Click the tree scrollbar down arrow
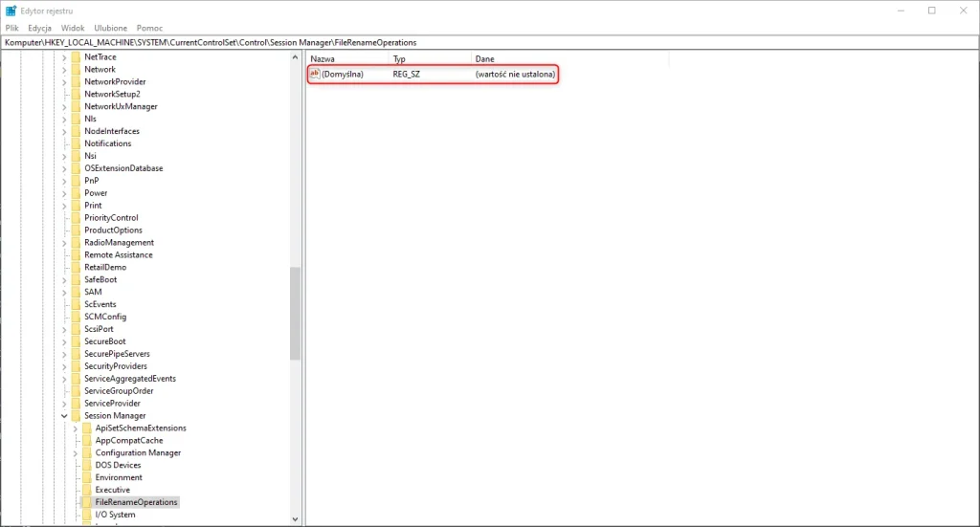Screen dimensions: 980x527 click(x=295, y=519)
